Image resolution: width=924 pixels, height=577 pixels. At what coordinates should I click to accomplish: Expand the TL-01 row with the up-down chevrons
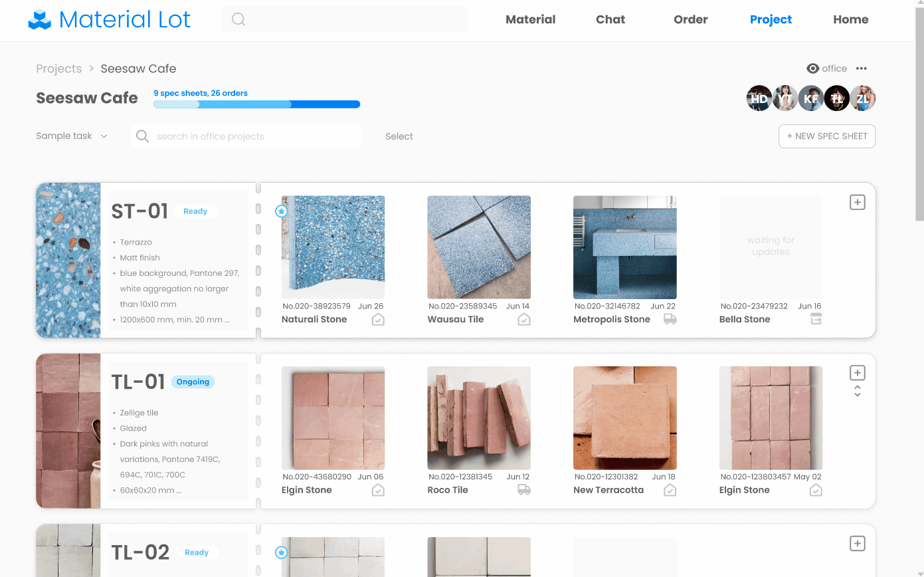(x=858, y=392)
